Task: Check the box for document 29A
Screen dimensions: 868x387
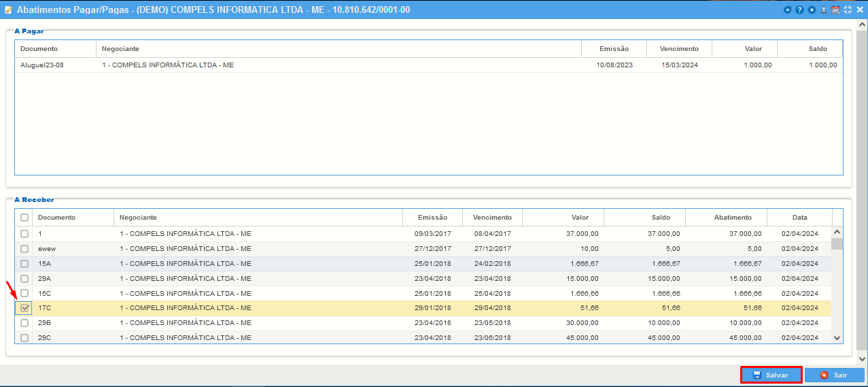Action: (x=24, y=278)
